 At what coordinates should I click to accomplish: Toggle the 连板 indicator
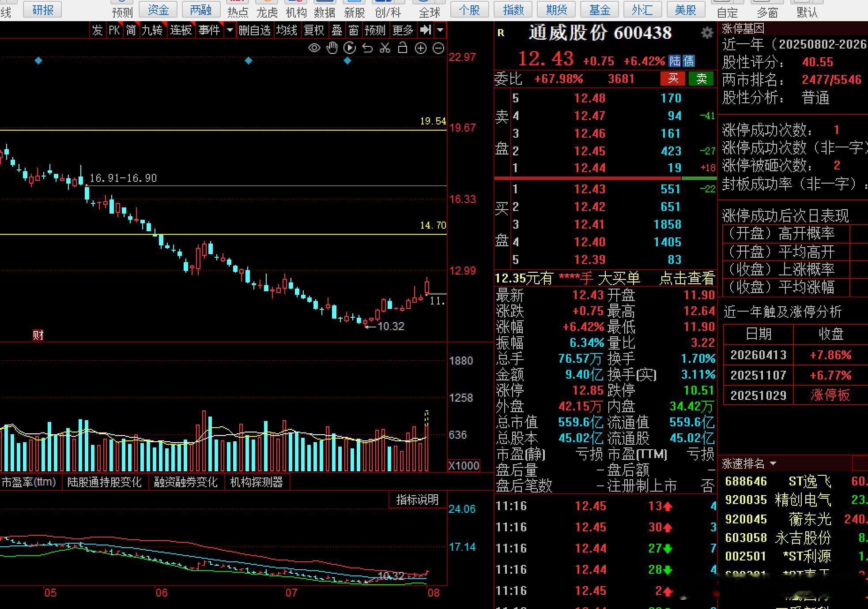[181, 30]
